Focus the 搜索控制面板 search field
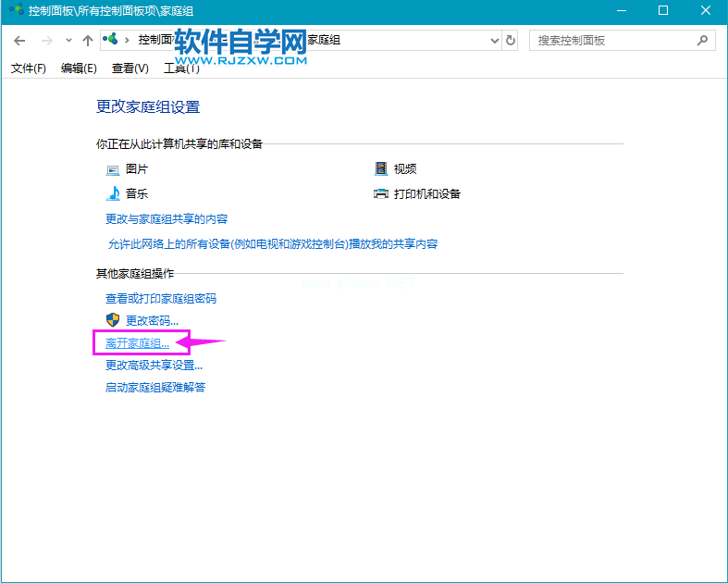The width and height of the screenshot is (728, 583). pos(611,41)
